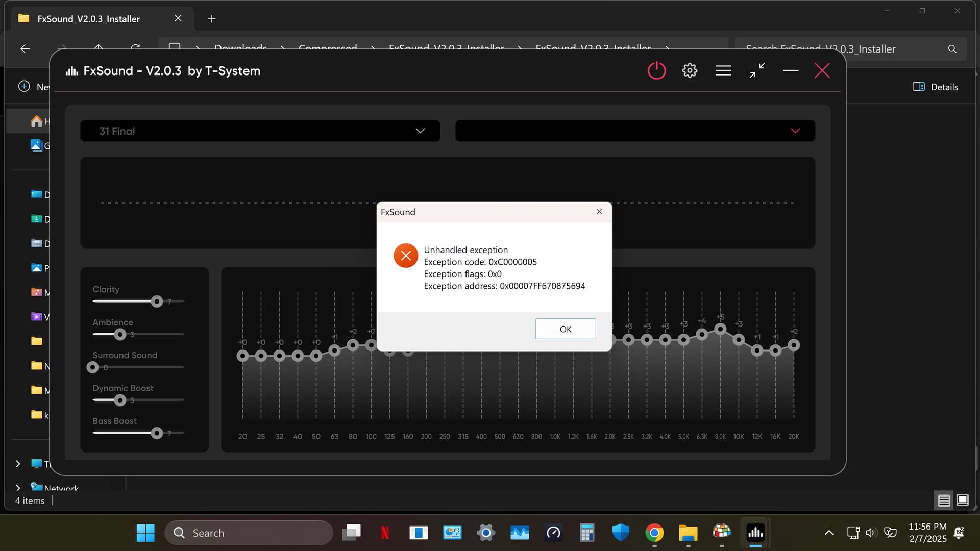Screen dimensions: 980x551
Task: Click the New button in Explorer toolbar
Action: (x=34, y=87)
